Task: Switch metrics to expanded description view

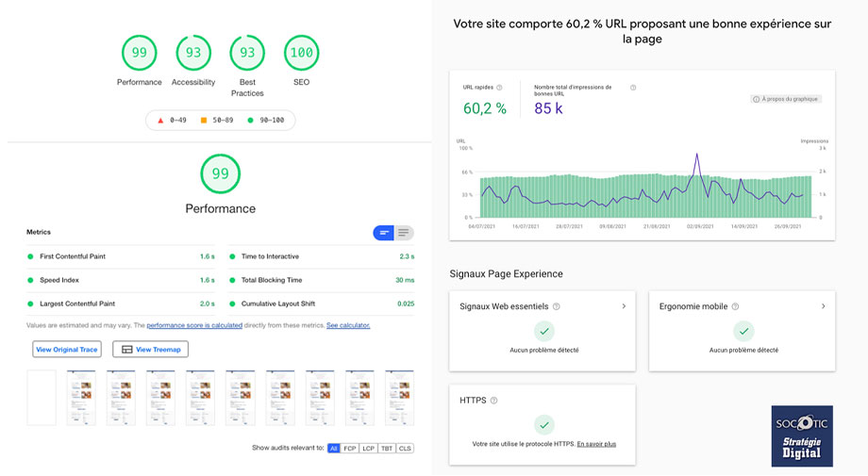Action: click(x=404, y=233)
